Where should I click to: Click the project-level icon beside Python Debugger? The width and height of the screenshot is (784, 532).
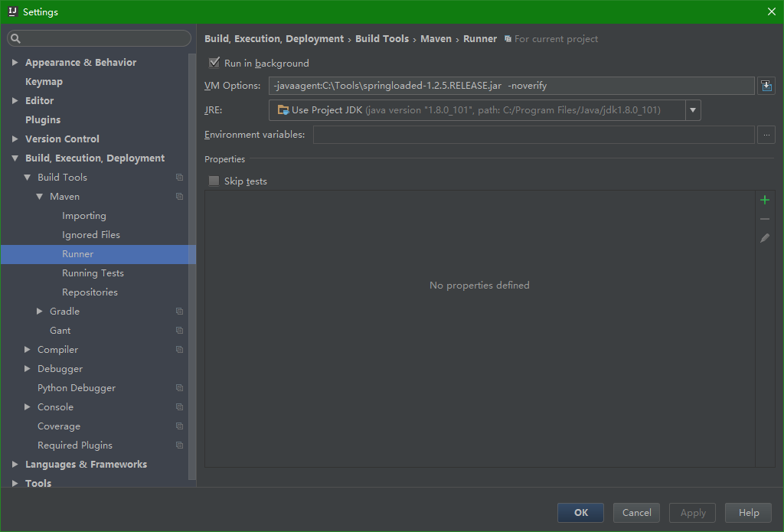179,388
